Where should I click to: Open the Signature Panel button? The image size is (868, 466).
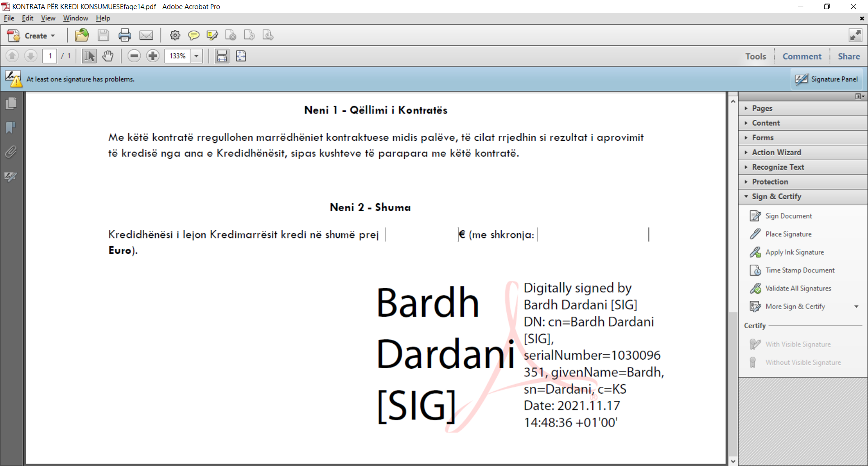tap(826, 79)
